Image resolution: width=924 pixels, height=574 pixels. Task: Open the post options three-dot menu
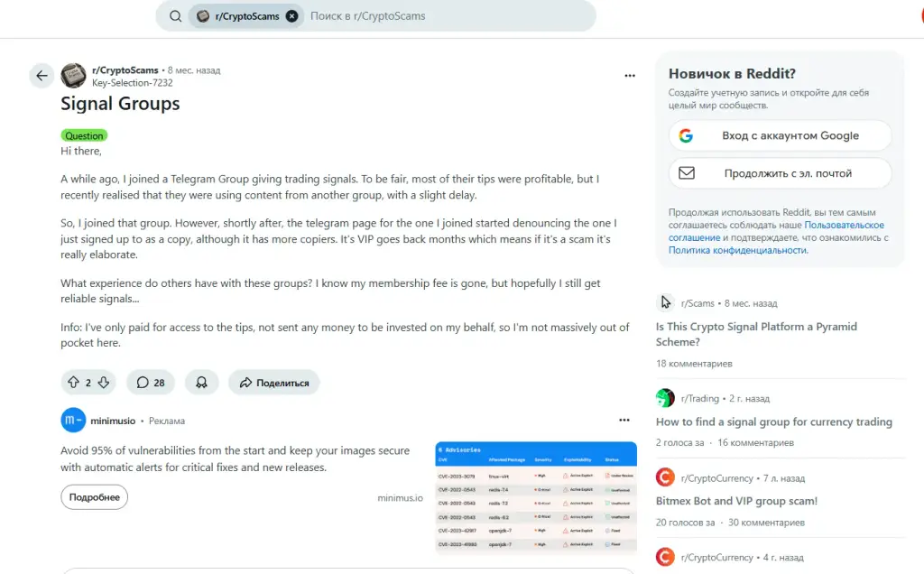pos(630,76)
